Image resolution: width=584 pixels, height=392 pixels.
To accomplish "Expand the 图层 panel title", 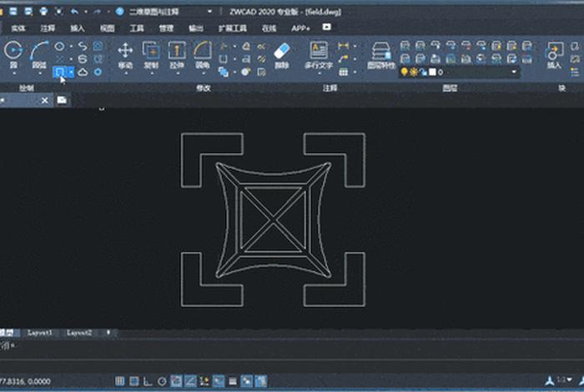I will [x=451, y=88].
